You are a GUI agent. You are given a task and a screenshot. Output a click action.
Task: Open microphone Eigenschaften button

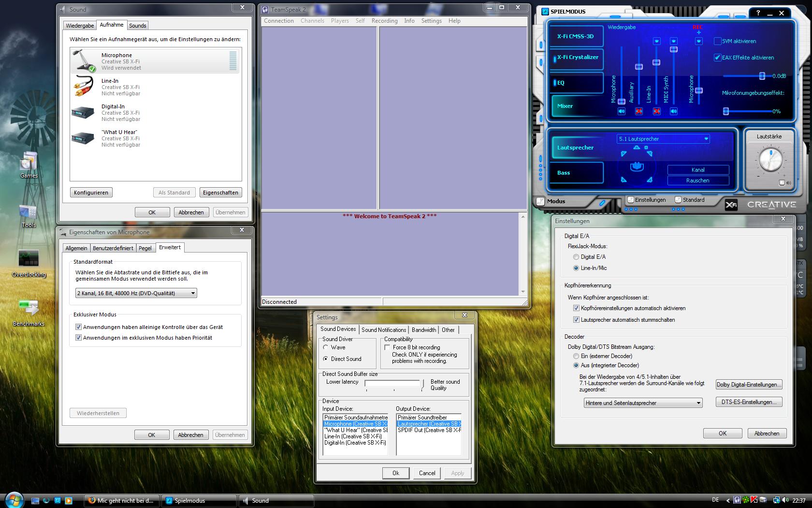[220, 193]
